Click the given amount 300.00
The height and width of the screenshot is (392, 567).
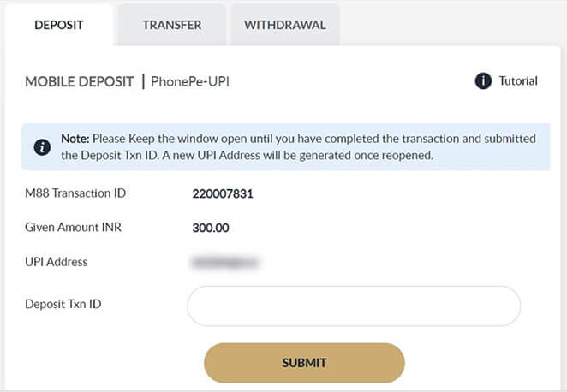(211, 228)
